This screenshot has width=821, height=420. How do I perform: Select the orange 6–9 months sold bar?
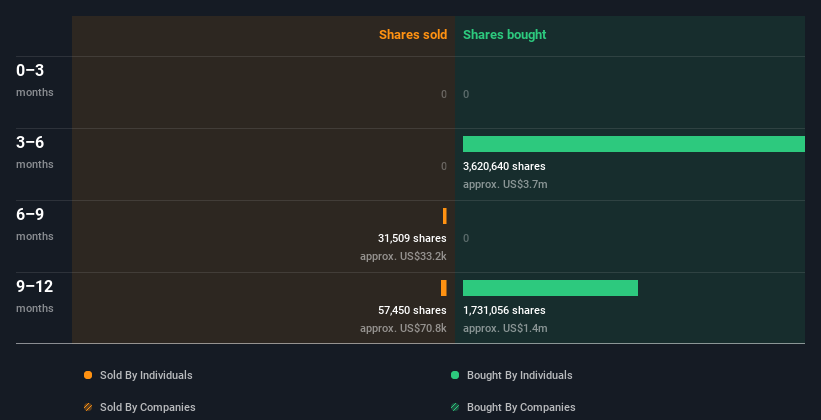point(445,216)
